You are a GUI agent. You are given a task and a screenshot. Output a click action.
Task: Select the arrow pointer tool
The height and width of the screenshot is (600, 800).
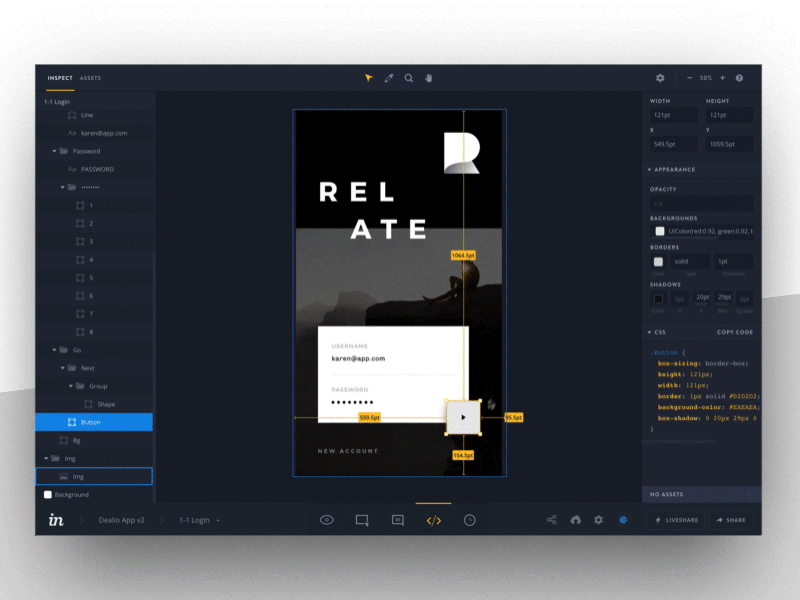tap(368, 78)
